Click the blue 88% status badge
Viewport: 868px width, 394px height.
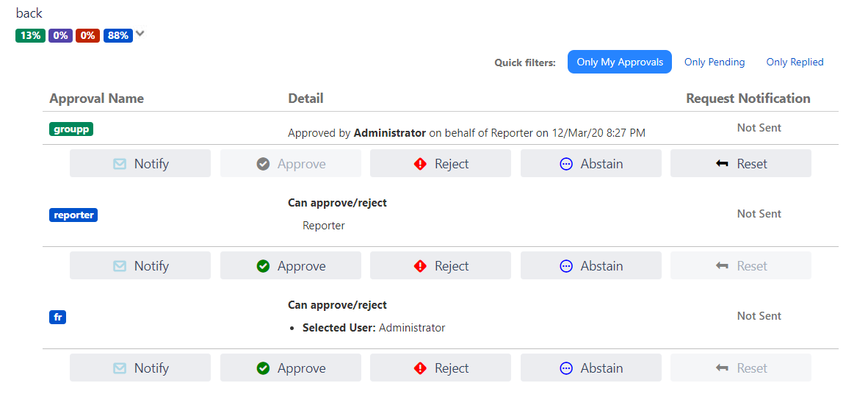117,35
